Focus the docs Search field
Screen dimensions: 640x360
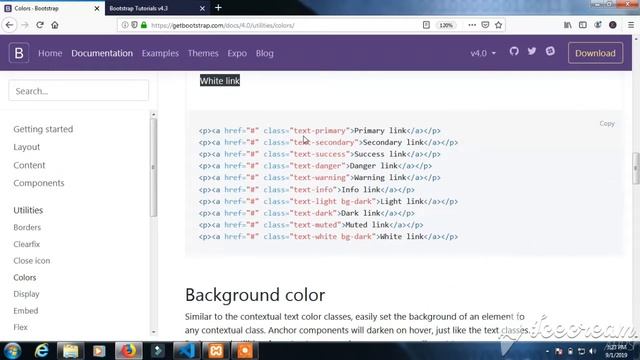click(x=78, y=91)
